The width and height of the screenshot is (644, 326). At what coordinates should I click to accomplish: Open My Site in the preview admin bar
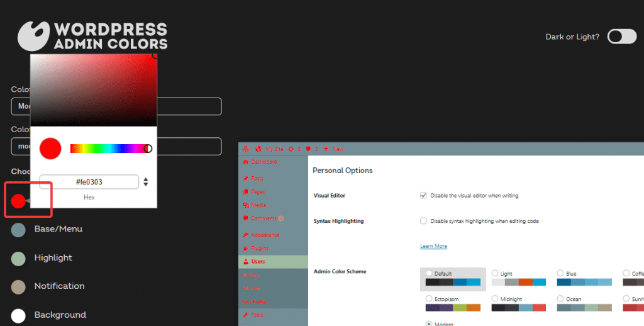point(274,149)
